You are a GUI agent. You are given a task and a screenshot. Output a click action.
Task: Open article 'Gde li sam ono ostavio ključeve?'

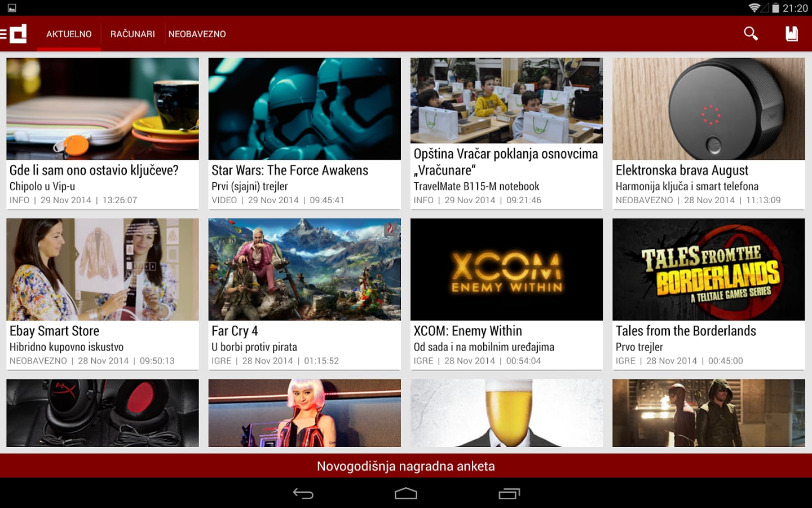pyautogui.click(x=94, y=170)
